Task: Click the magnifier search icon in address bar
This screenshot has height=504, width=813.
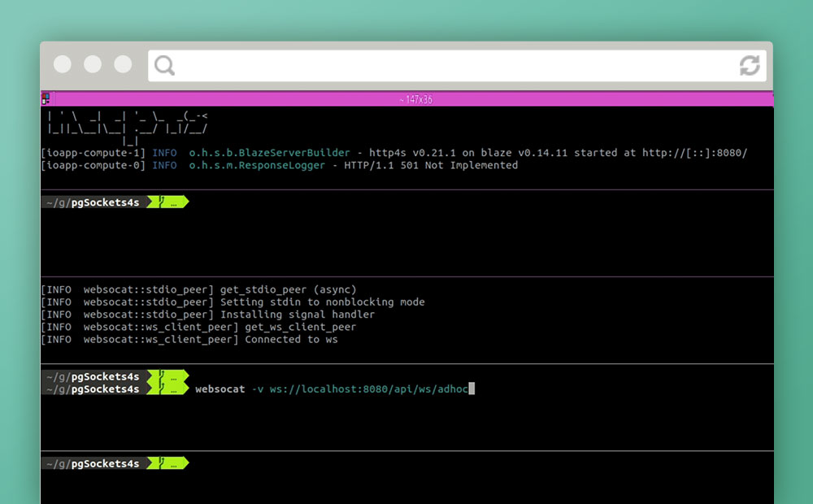Action: tap(165, 66)
